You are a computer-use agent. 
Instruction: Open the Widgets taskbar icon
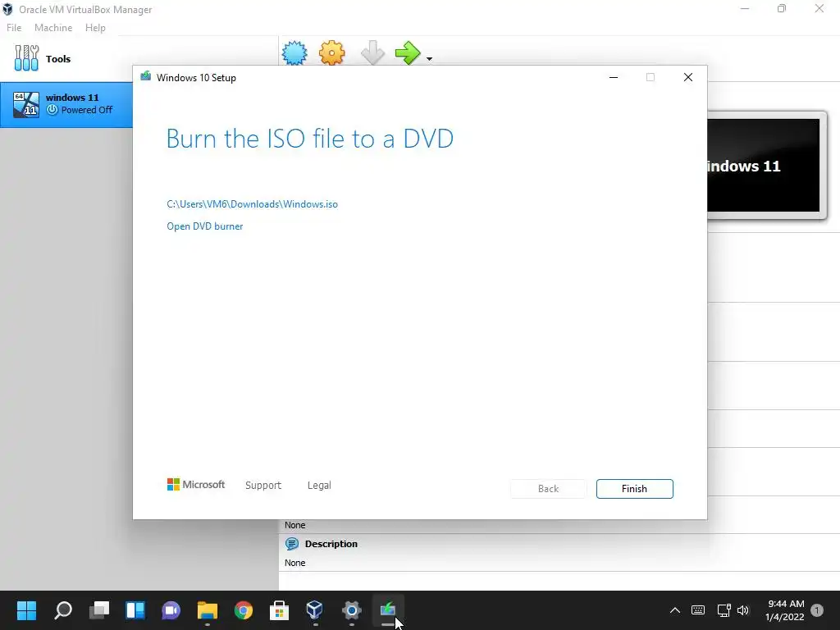click(135, 609)
